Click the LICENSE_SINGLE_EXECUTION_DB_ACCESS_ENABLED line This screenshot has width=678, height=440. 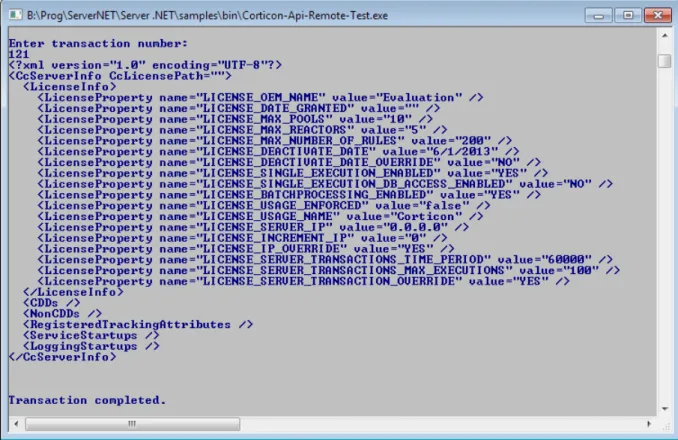[x=325, y=184]
